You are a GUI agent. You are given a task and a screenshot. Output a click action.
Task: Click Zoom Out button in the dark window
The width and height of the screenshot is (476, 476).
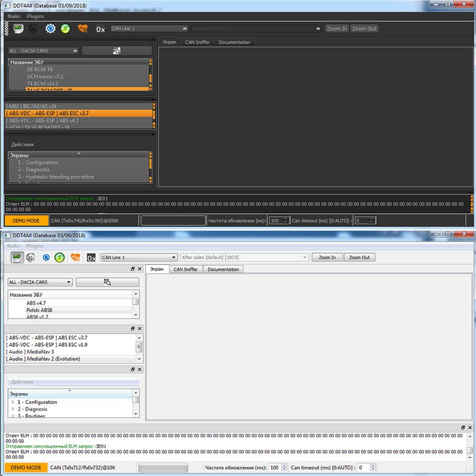364,29
